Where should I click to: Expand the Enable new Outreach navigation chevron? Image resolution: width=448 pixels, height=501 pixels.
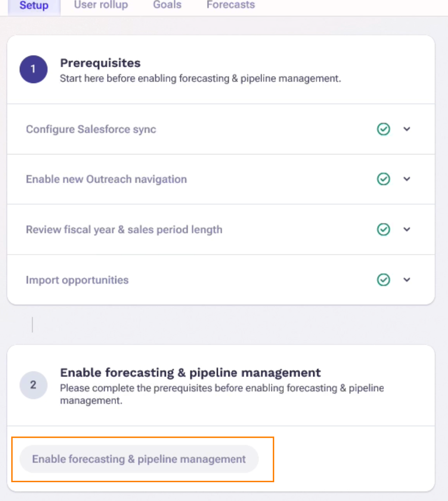tap(407, 179)
